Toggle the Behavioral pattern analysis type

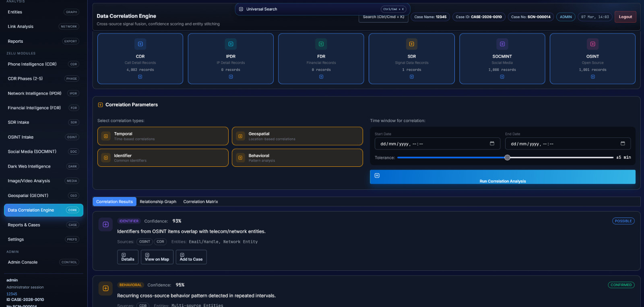[x=297, y=158]
